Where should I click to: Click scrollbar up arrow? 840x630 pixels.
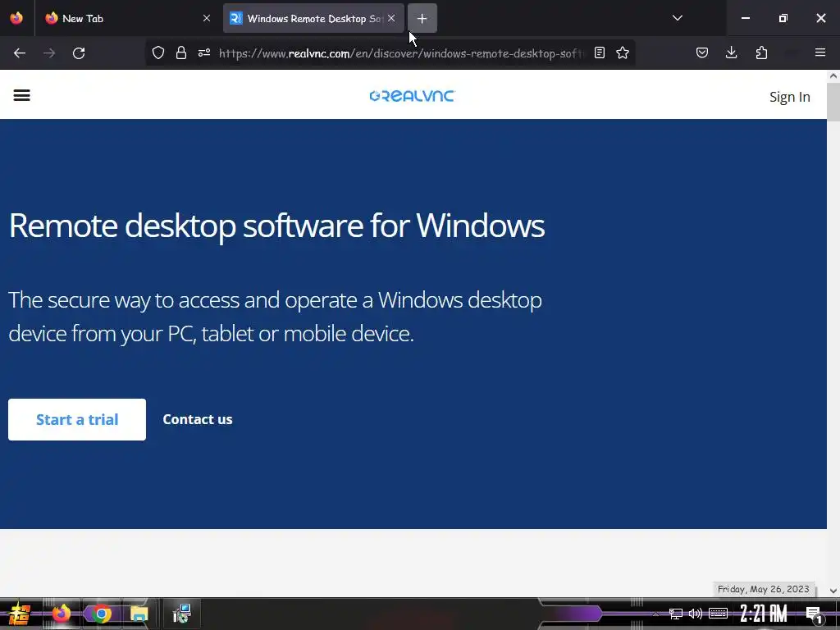(833, 76)
